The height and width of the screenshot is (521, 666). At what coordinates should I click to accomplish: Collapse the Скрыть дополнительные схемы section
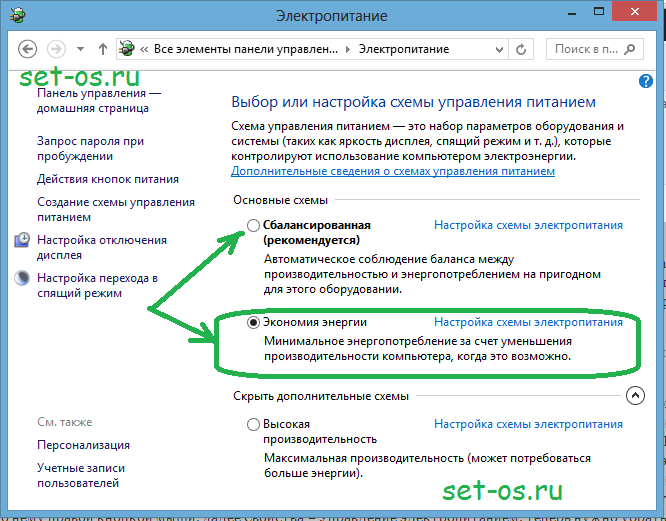pyautogui.click(x=634, y=396)
